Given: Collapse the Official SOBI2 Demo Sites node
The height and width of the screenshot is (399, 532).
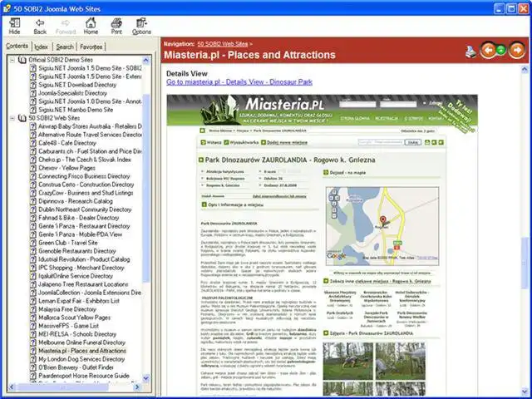Looking at the screenshot, I should (12, 60).
